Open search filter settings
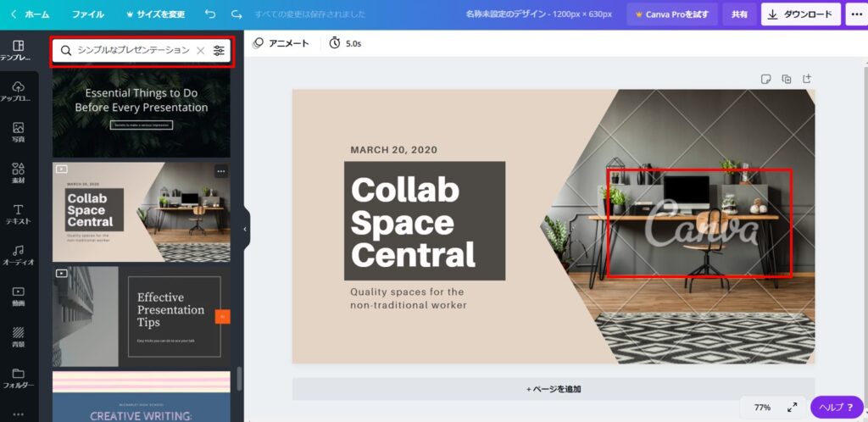This screenshot has width=868, height=422. point(220,51)
